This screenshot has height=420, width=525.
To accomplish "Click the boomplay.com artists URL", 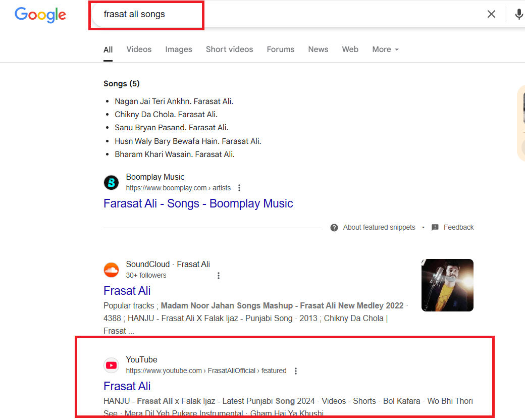I will tap(178, 188).
